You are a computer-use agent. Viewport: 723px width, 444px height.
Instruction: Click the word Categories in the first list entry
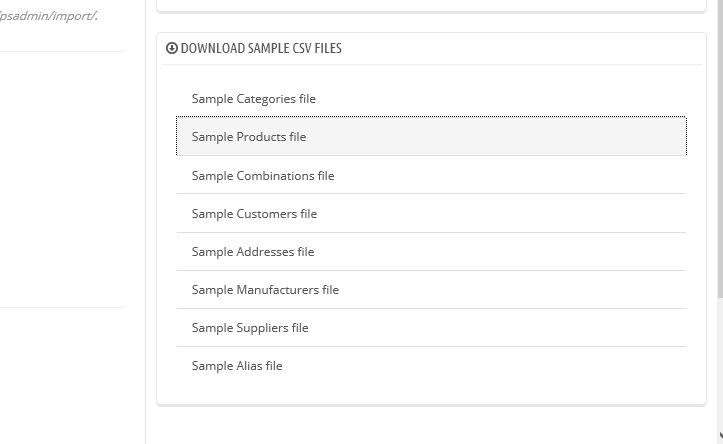[x=266, y=99]
